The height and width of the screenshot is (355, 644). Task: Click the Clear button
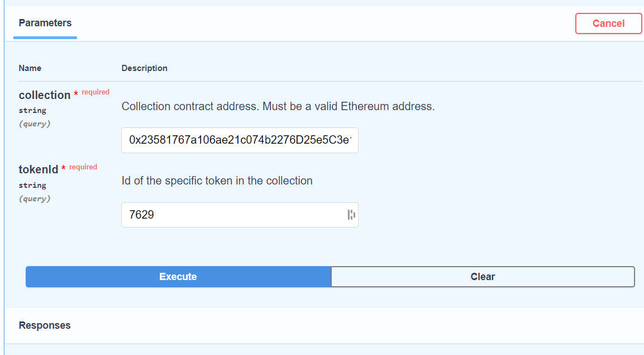click(483, 277)
